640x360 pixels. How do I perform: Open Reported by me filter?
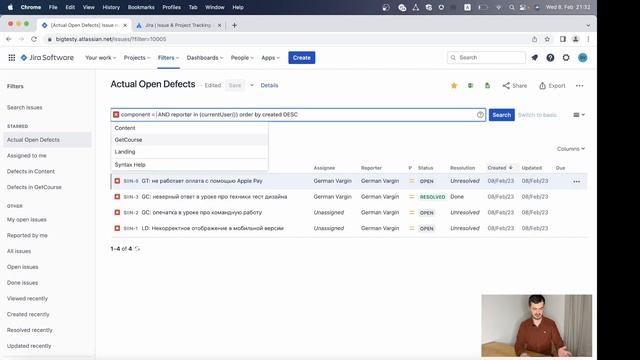[x=27, y=236]
